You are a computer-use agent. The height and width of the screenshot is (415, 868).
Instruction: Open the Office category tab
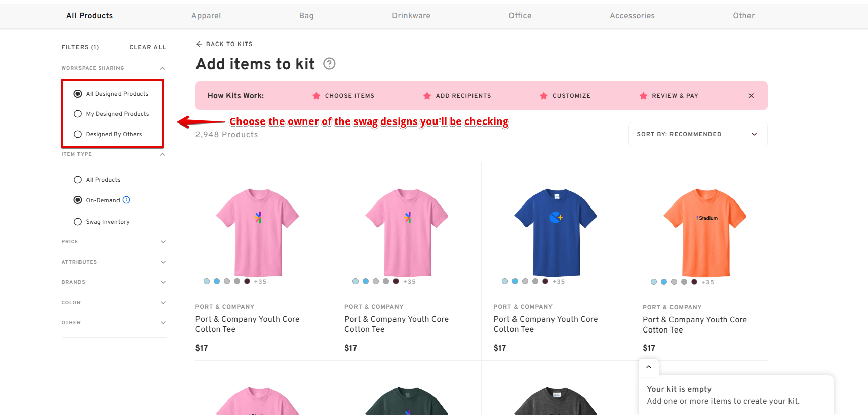click(x=520, y=16)
